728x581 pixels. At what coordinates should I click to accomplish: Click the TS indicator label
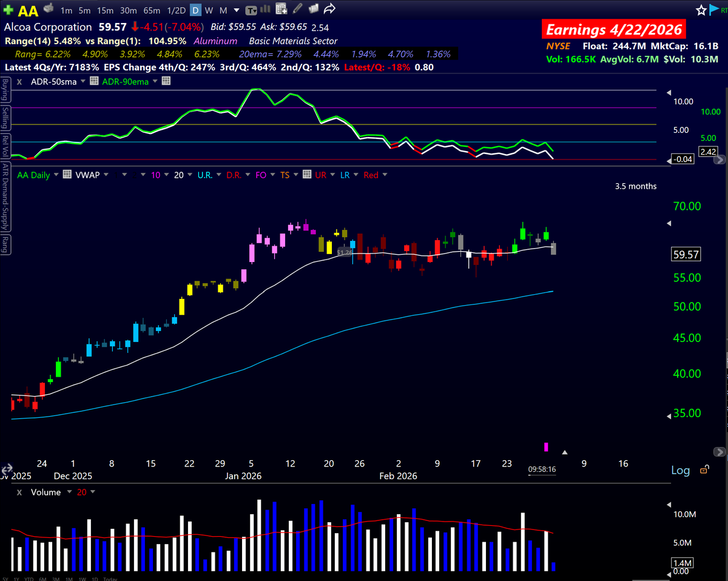pos(285,175)
